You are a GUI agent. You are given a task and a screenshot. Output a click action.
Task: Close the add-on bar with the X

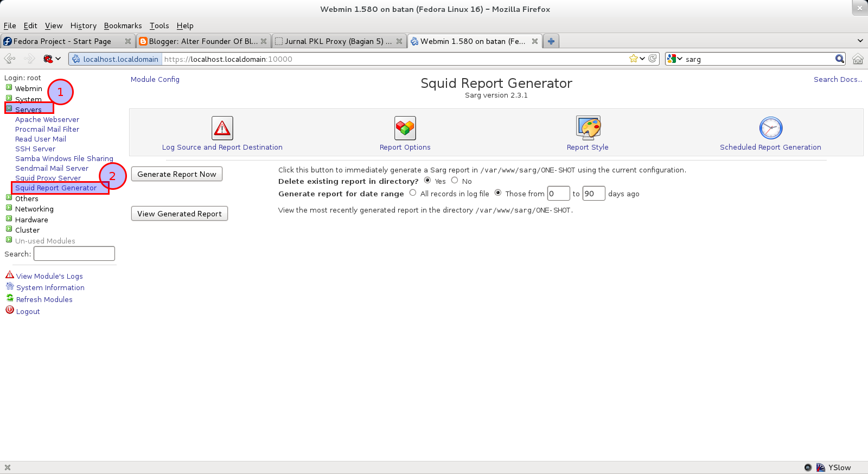coord(8,467)
